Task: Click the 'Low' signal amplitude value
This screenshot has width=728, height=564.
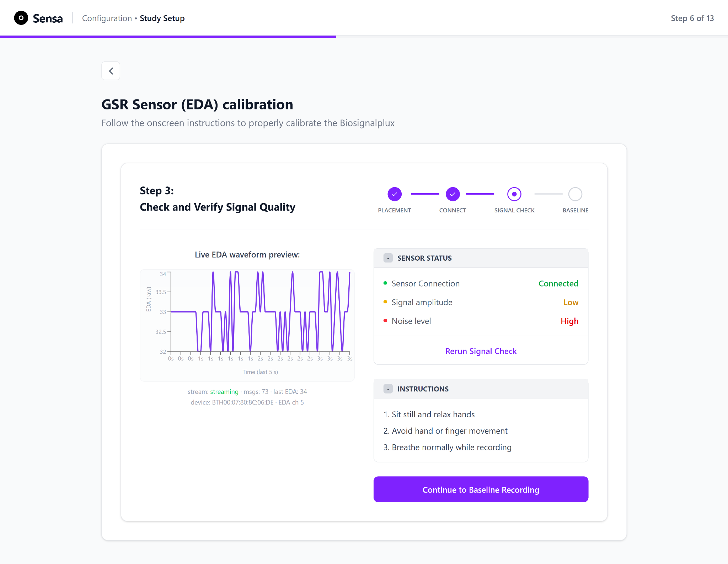Action: (x=571, y=302)
